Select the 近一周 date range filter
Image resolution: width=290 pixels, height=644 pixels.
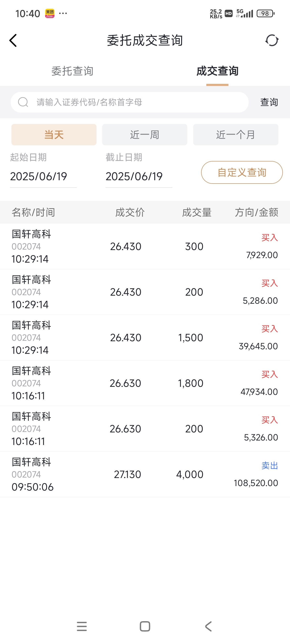pos(145,134)
